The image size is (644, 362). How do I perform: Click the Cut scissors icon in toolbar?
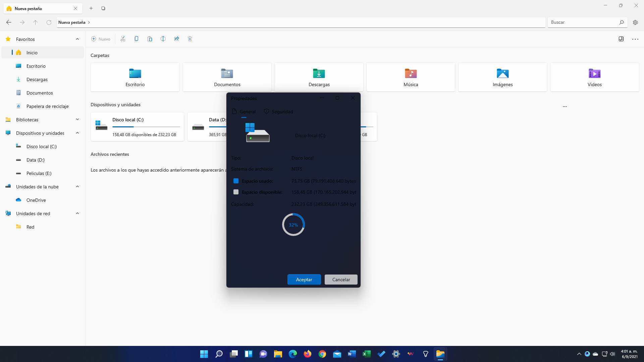click(x=123, y=39)
